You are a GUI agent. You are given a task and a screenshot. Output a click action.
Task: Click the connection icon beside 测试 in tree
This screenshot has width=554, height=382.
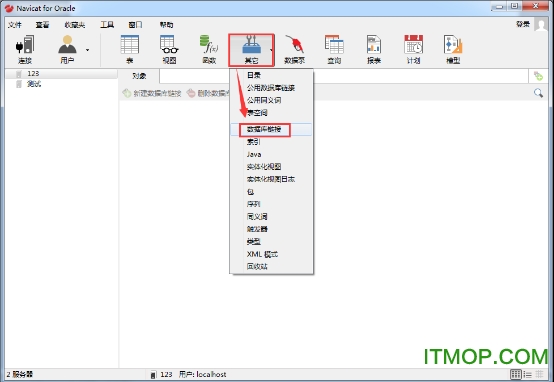[x=19, y=84]
